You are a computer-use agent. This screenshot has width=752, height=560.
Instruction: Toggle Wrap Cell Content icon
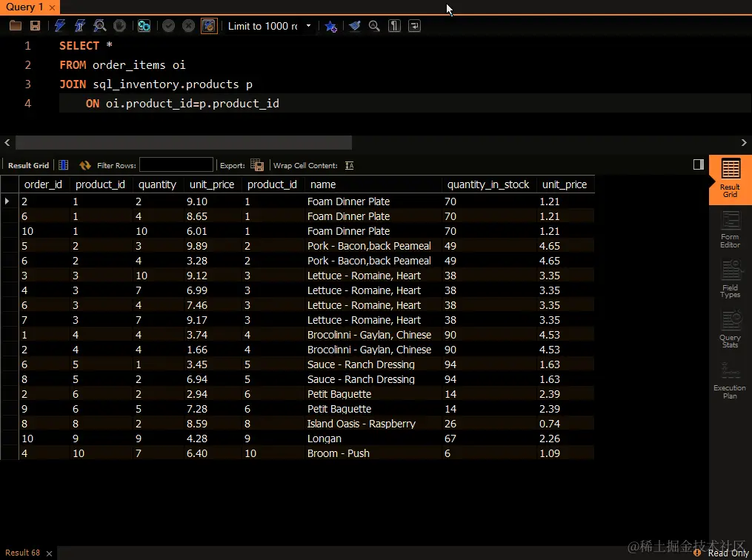point(349,165)
